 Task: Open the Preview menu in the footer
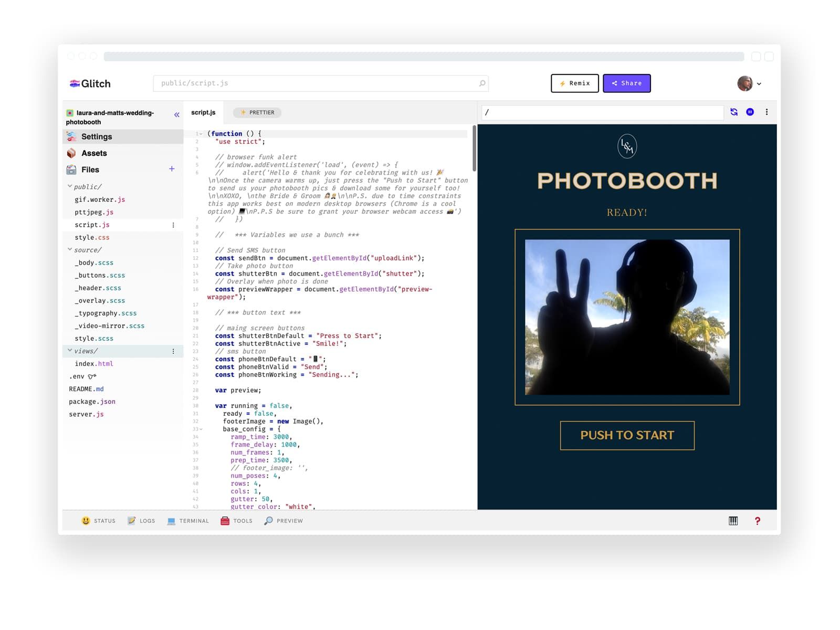point(283,521)
